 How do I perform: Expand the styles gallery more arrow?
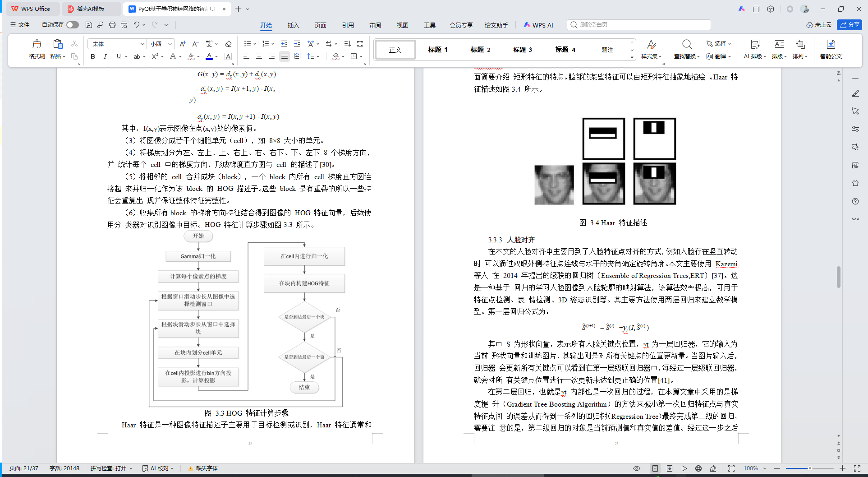point(632,57)
